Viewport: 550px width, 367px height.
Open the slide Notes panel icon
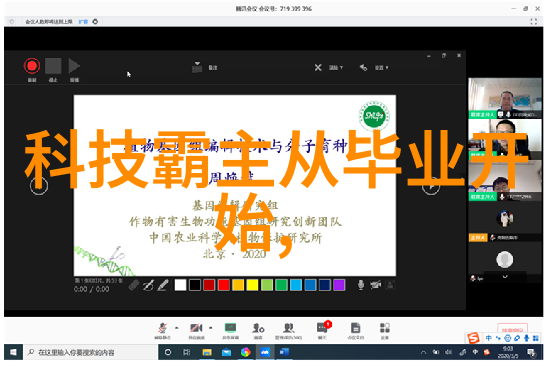(x=197, y=67)
